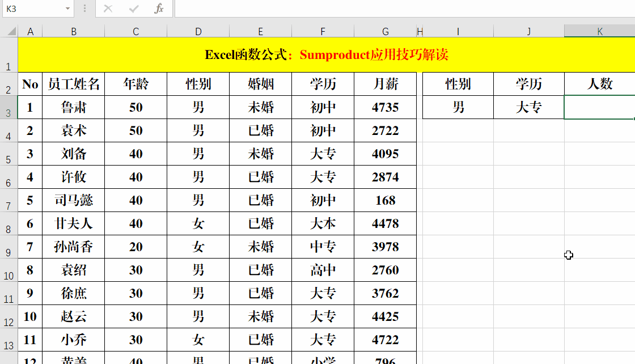Image resolution: width=635 pixels, height=364 pixels.
Task: Click salary cell 3978
Action: 385,247
